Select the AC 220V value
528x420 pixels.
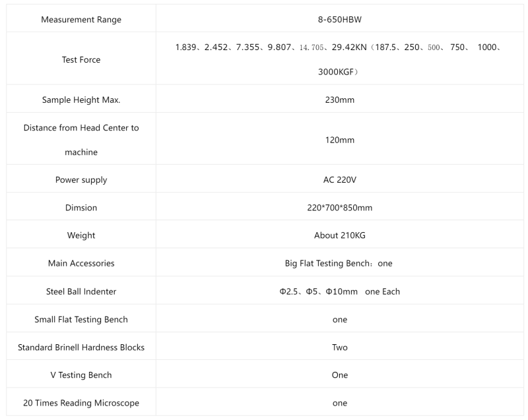(339, 180)
